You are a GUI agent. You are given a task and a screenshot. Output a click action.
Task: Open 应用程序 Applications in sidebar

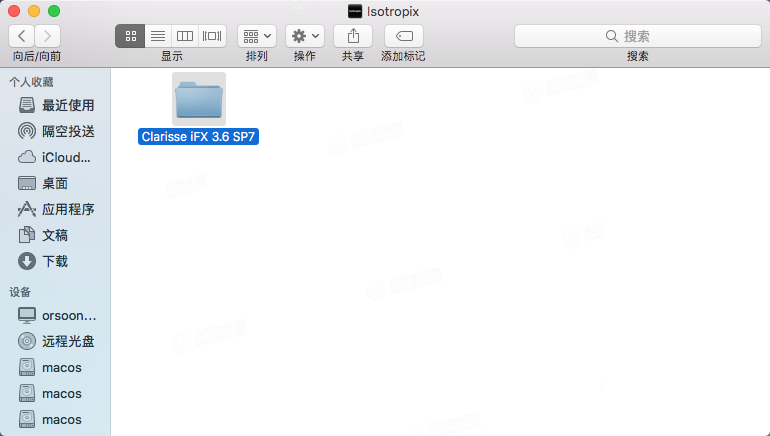coord(56,209)
